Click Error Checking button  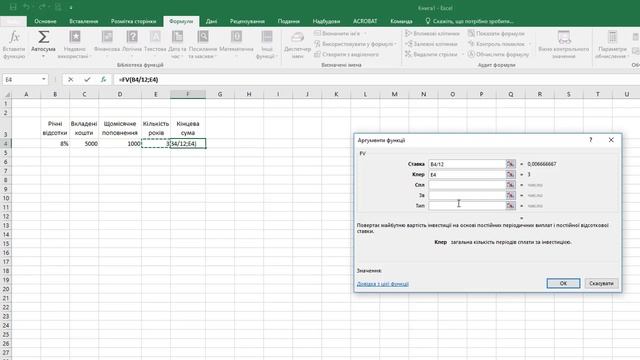pyautogui.click(x=496, y=44)
